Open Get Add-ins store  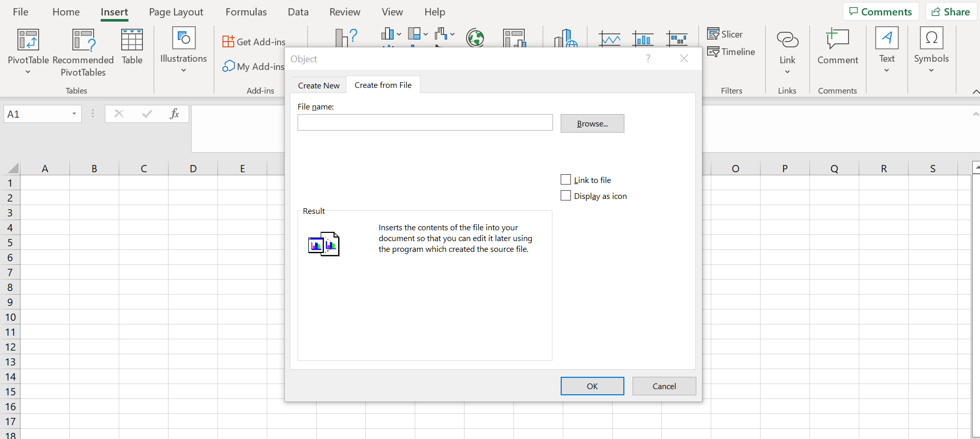pyautogui.click(x=254, y=42)
